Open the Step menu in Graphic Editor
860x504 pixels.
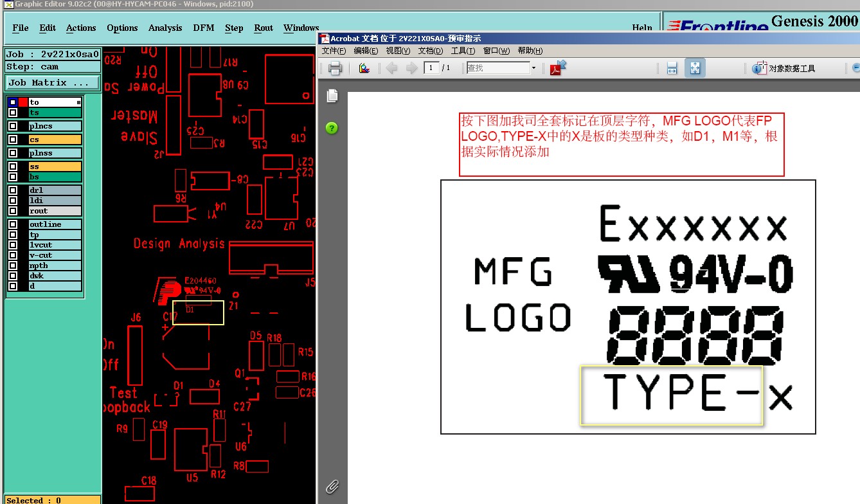(x=234, y=28)
